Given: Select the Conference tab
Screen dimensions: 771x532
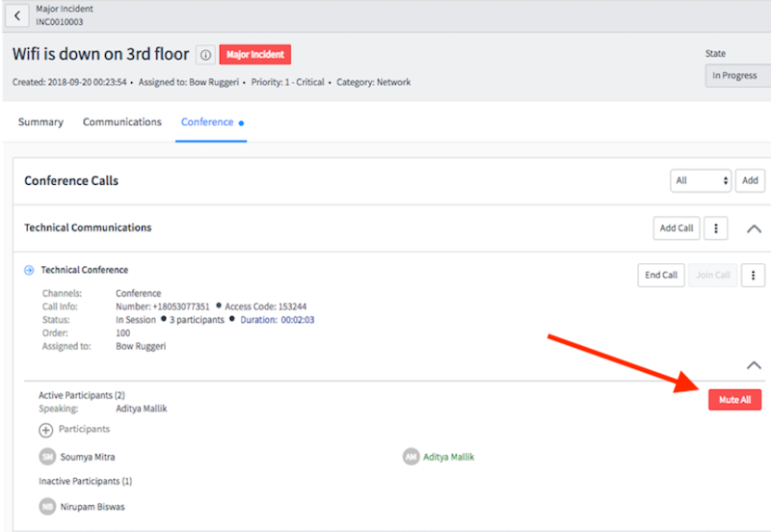Looking at the screenshot, I should click(x=211, y=122).
